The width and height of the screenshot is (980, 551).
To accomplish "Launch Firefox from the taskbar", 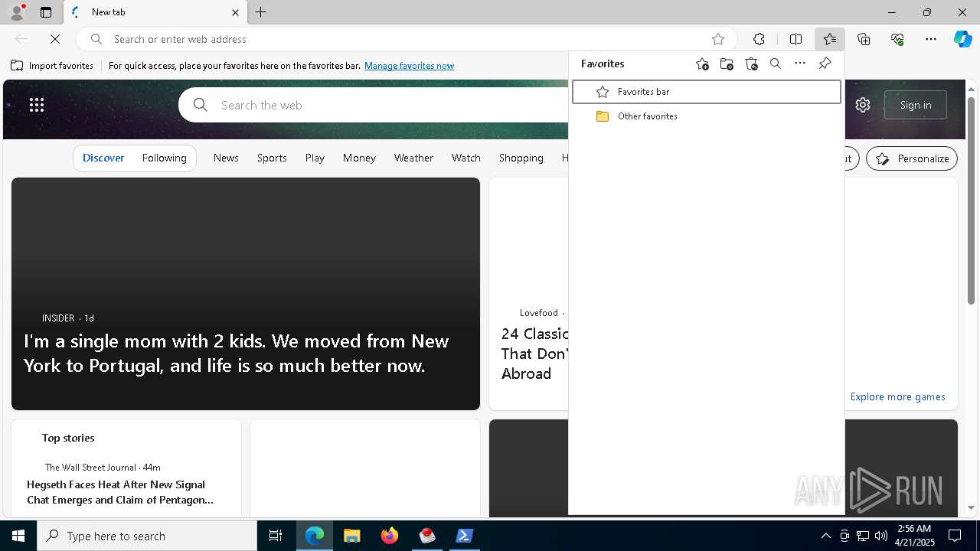I will coord(390,536).
